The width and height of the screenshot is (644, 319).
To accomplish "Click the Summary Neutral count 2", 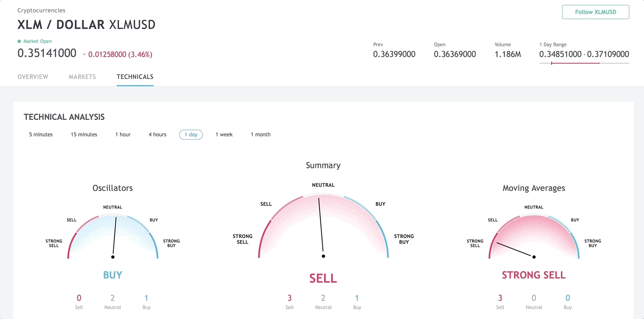I will click(x=323, y=298).
